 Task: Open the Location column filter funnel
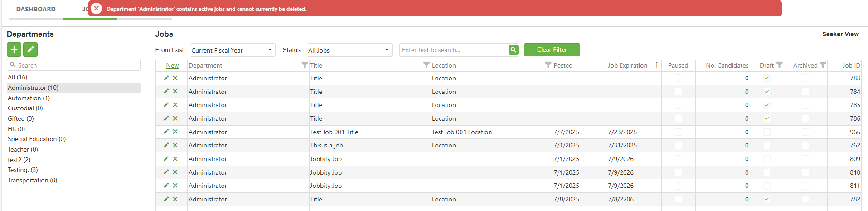coord(548,65)
